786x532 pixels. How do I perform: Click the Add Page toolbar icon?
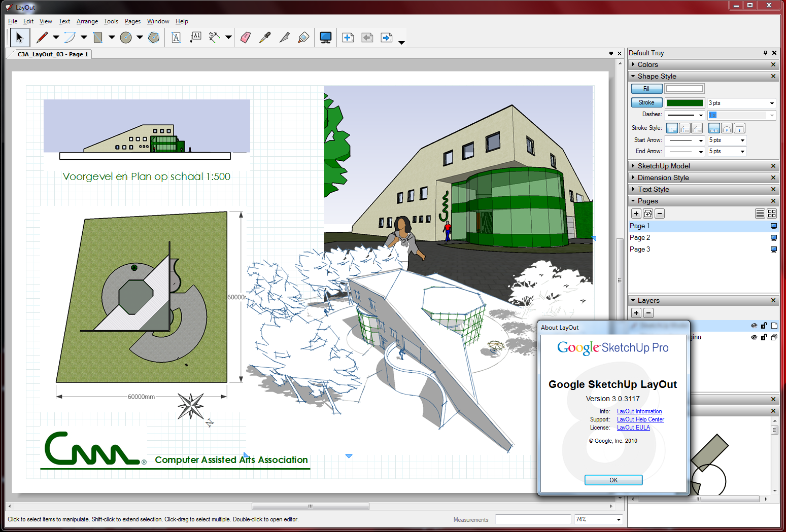[x=348, y=38]
